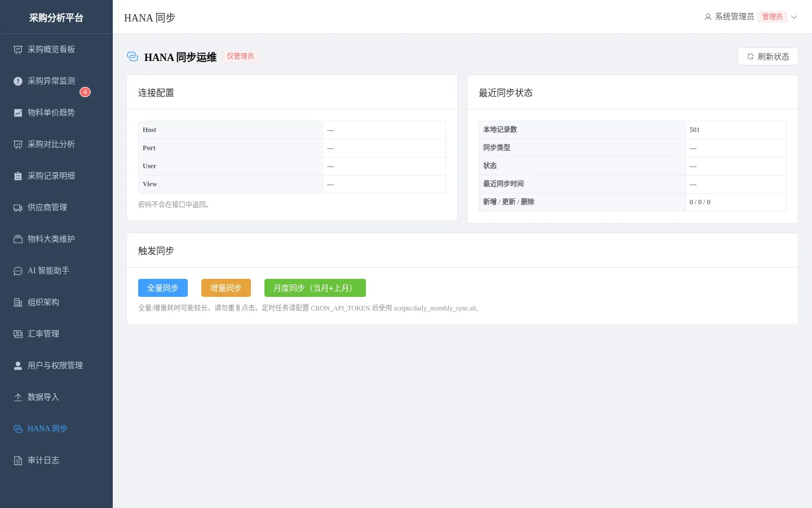
Task: Run 月度同步（当月+上月）green button
Action: tap(315, 288)
